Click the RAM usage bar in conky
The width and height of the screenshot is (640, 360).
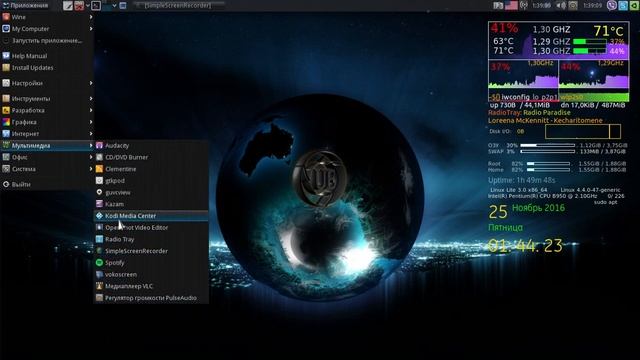(x=547, y=145)
